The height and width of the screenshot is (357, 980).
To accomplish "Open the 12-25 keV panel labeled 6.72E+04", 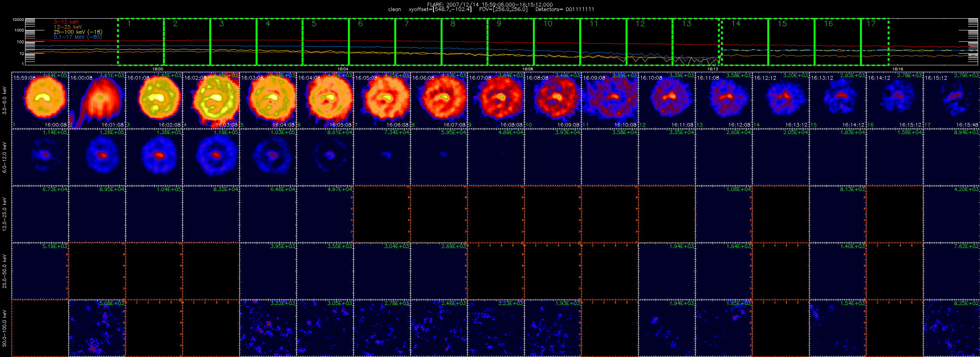I will click(40, 214).
